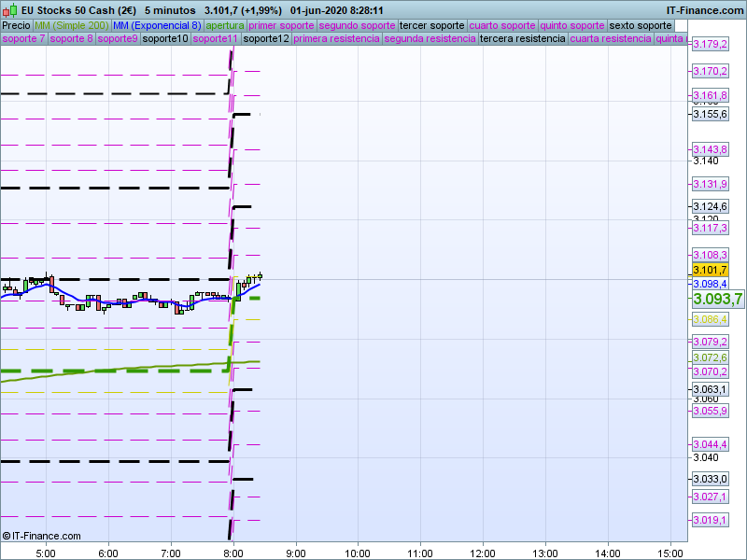Select the cuarta resistencia label
The width and height of the screenshot is (747, 560).
click(x=611, y=38)
